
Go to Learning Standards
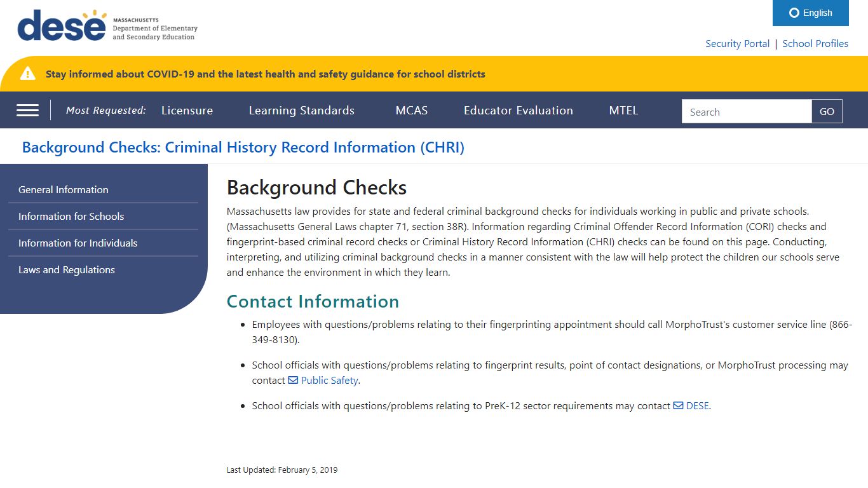coord(301,111)
